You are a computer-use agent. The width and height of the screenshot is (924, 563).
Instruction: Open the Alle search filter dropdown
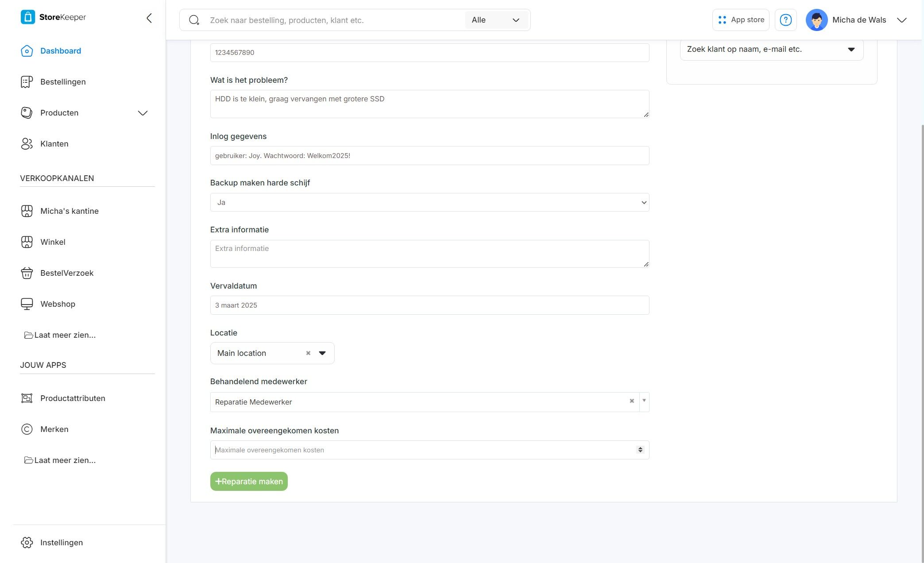point(496,20)
